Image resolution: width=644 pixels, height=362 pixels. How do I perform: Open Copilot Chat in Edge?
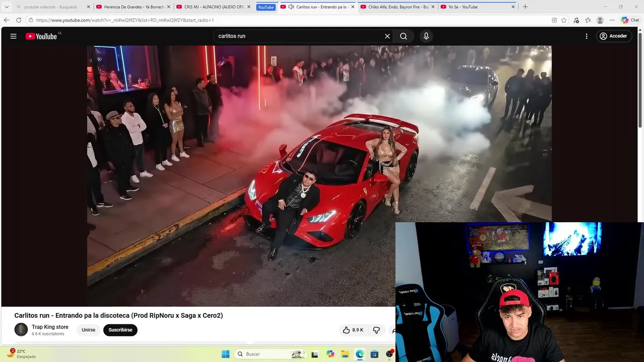coord(630,20)
